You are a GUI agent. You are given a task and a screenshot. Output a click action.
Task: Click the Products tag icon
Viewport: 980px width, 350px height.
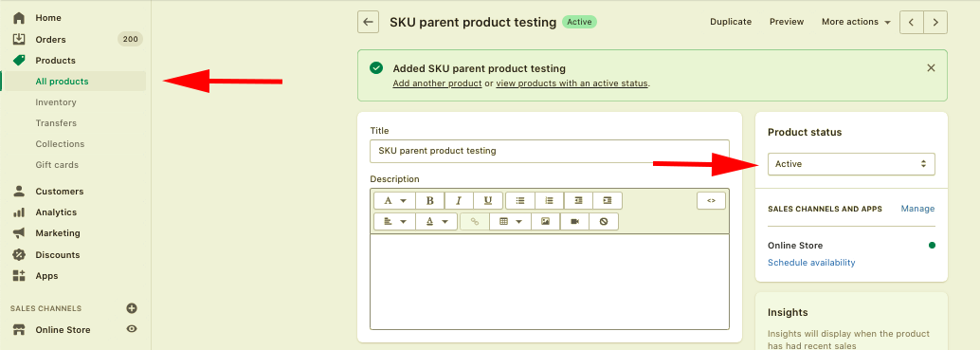[x=19, y=61]
